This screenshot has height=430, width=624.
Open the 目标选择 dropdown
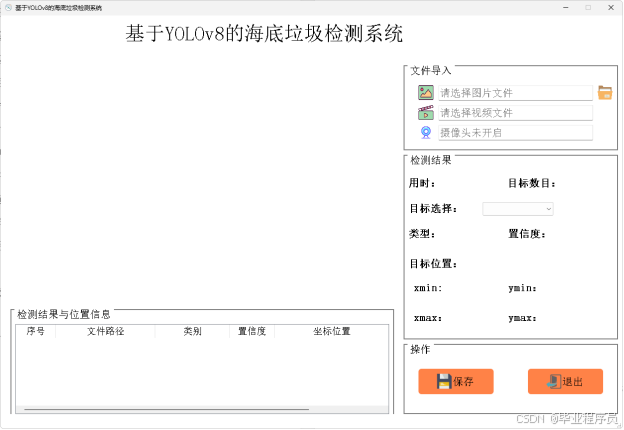coord(518,209)
